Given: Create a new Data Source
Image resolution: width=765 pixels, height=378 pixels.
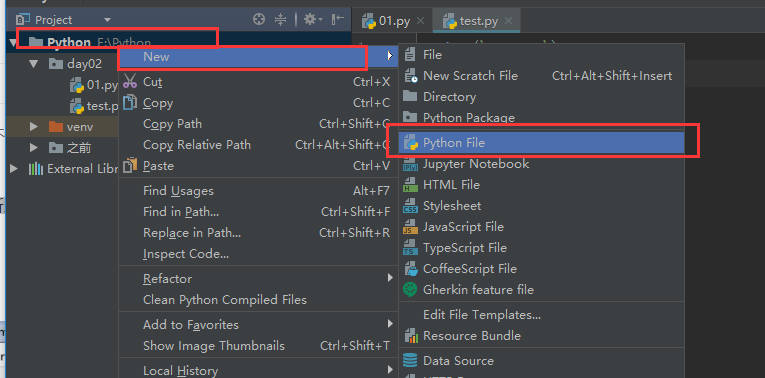Looking at the screenshot, I should click(x=542, y=360).
